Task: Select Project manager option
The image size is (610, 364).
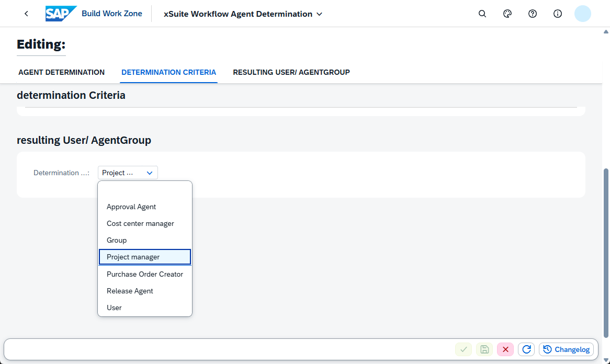Action: pyautogui.click(x=145, y=257)
